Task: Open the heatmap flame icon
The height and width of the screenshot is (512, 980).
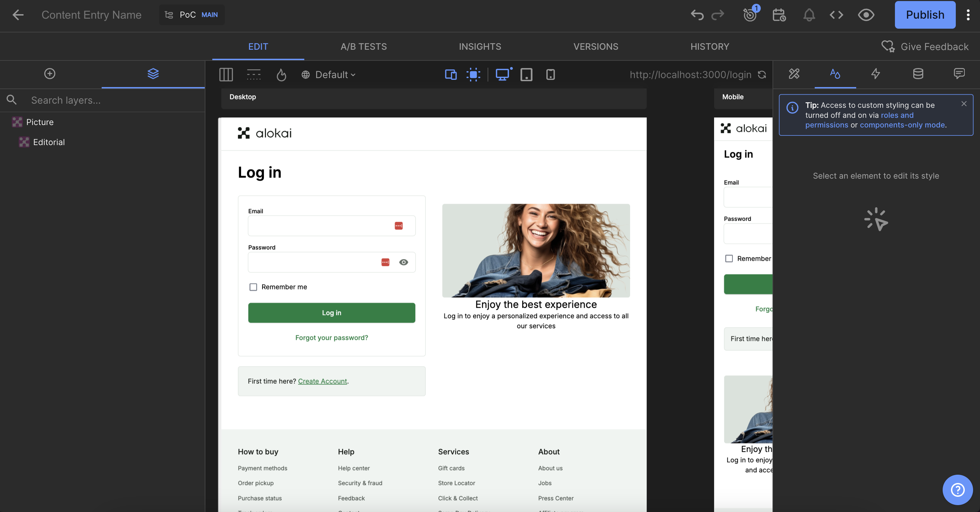Action: click(x=281, y=75)
